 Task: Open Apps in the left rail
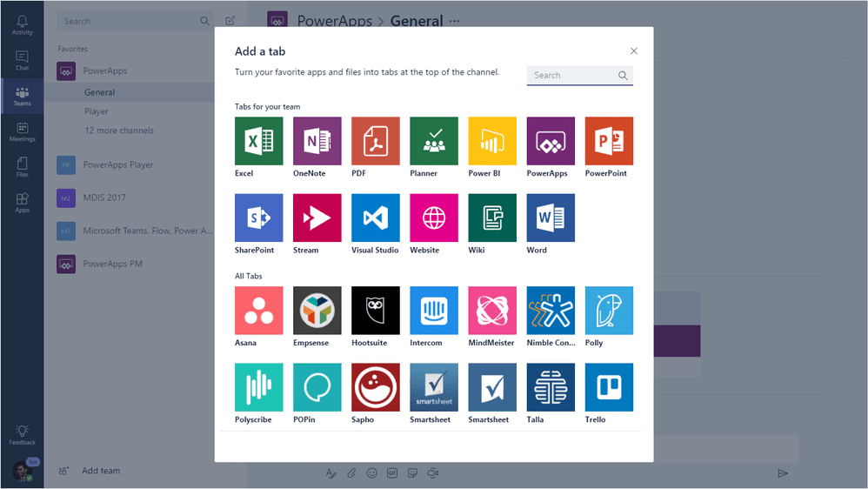pyautogui.click(x=22, y=203)
